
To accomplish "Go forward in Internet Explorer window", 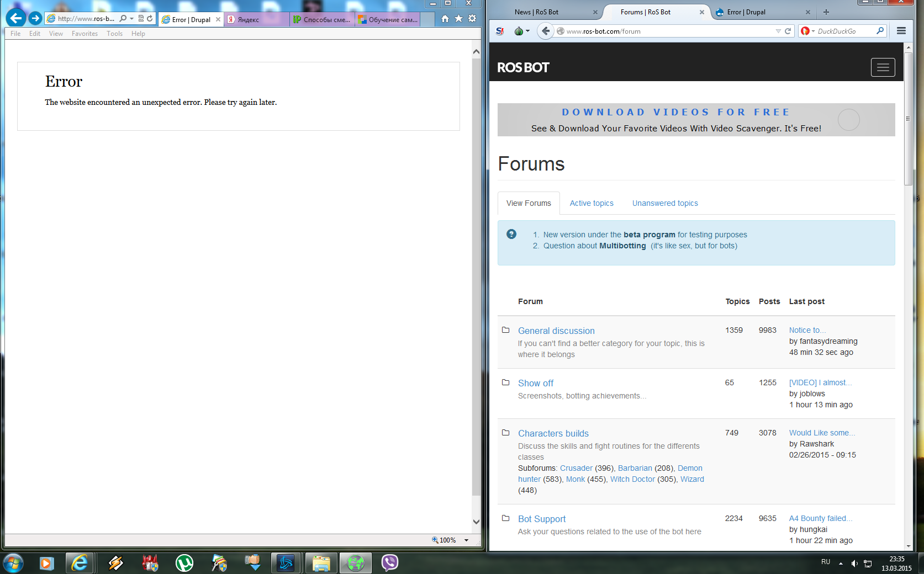I will coord(35,18).
